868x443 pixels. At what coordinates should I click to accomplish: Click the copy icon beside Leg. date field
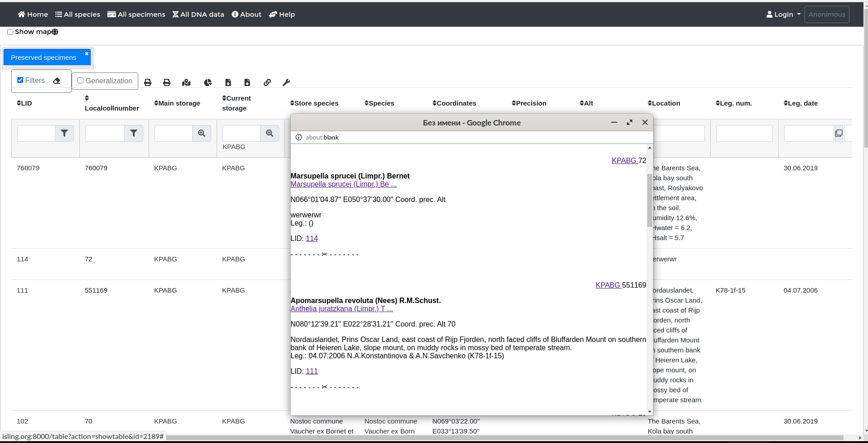pos(839,133)
